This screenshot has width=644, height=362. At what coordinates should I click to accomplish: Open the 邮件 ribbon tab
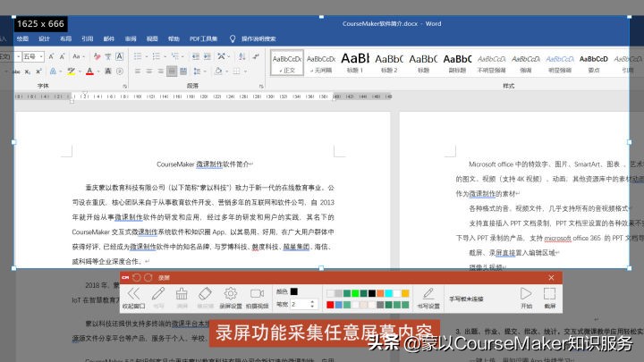tap(109, 39)
